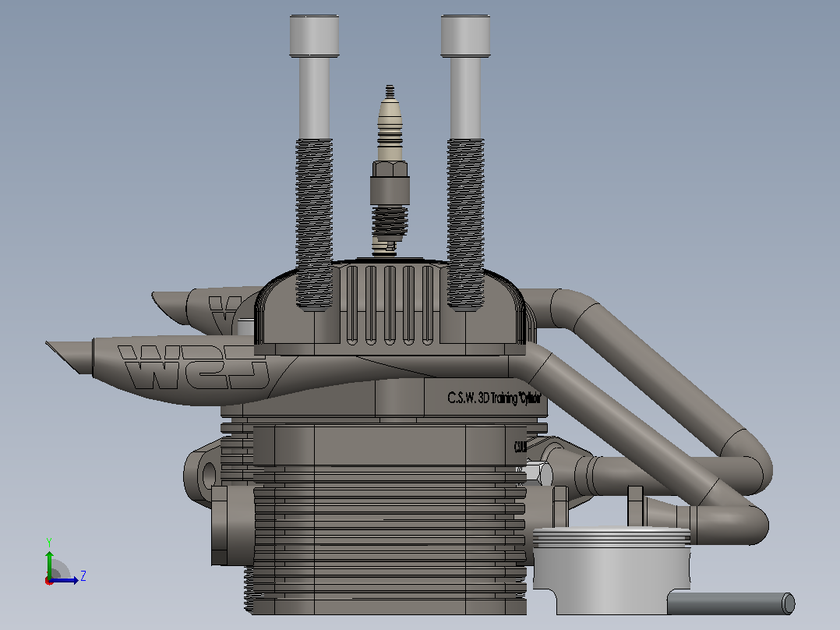This screenshot has height=630, width=840.
Task: Select the finned cylinder barrel body
Action: click(390, 519)
